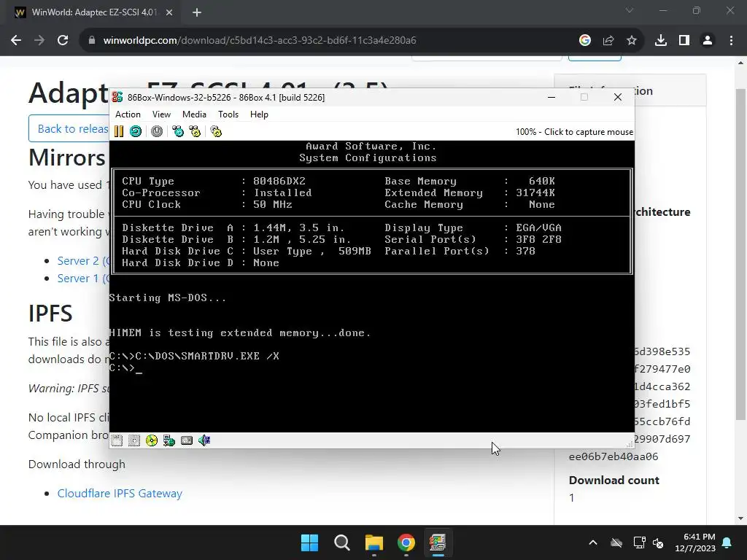
Task: Click the IPFS heading text
Action: pos(50,314)
